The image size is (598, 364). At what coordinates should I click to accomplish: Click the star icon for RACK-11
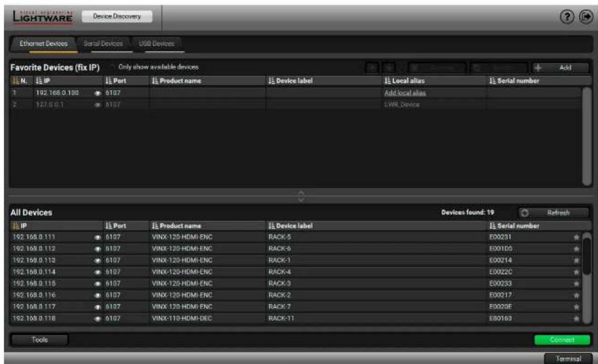[x=576, y=319]
